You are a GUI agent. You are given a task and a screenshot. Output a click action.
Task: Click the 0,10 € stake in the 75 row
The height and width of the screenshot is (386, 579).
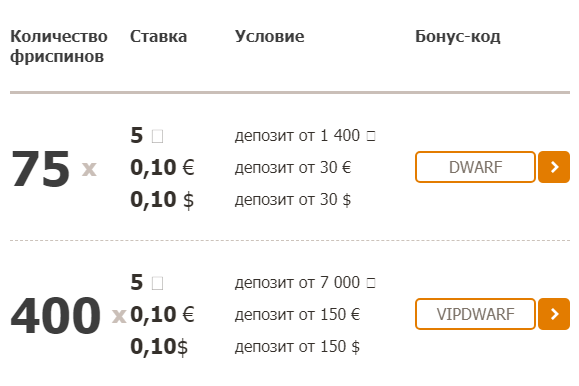(x=162, y=167)
